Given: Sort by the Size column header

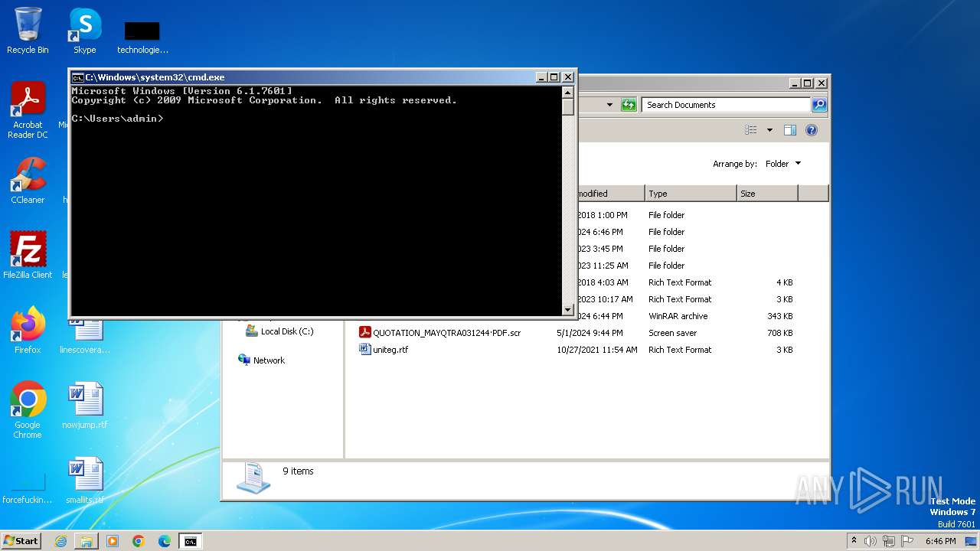Looking at the screenshot, I should 767,194.
